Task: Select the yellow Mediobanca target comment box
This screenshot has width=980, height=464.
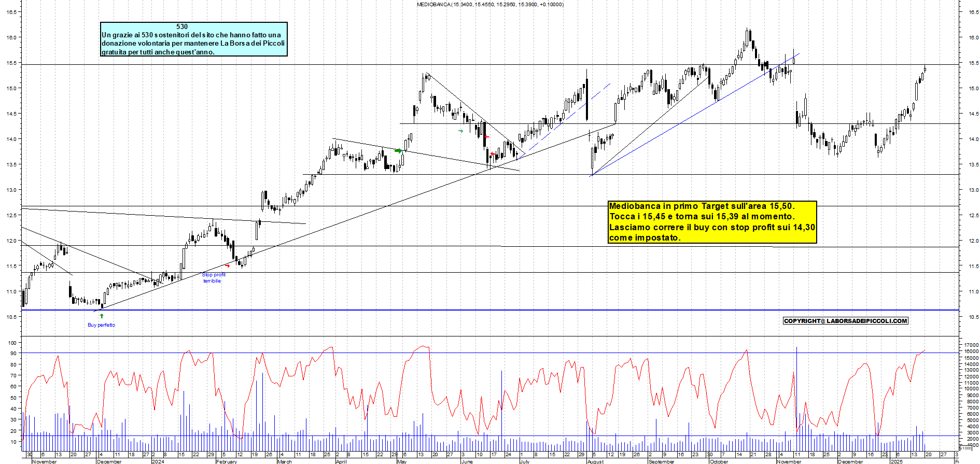Action: [x=712, y=222]
